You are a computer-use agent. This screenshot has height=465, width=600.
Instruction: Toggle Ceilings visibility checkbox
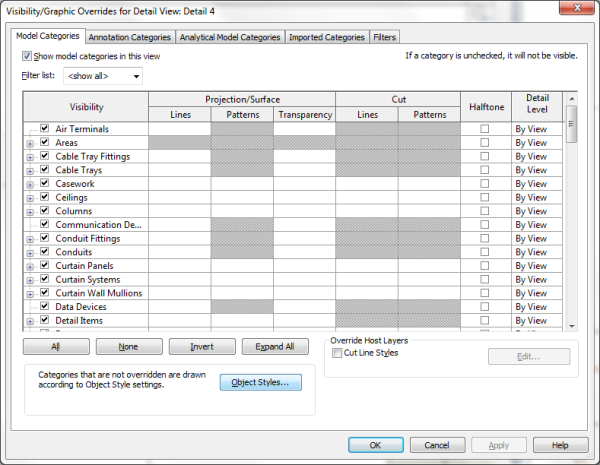point(45,197)
